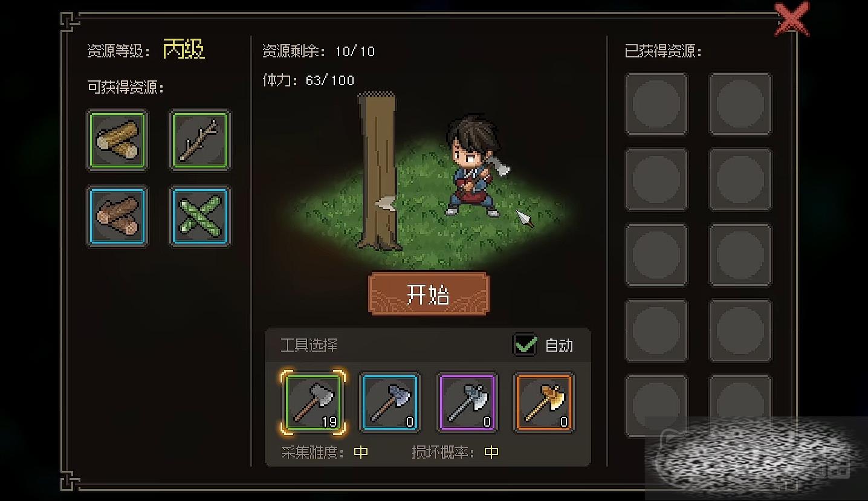Choose the purple-bordered double axe tool
Viewport: 868px width, 501px height.
click(x=467, y=402)
